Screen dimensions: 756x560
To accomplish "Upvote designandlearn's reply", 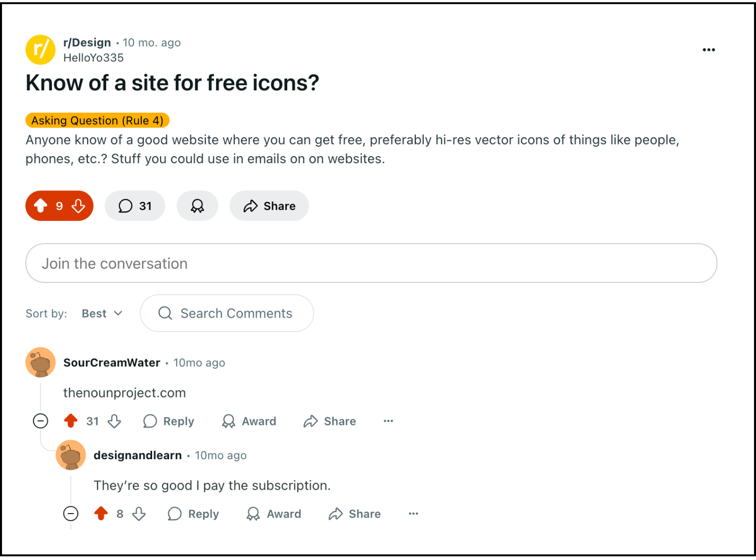I will [101, 514].
